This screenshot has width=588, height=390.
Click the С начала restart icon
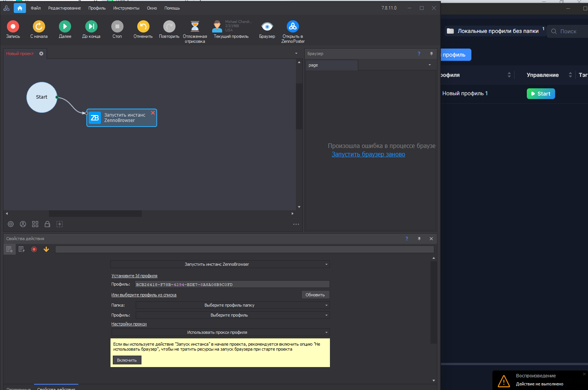coord(39,26)
